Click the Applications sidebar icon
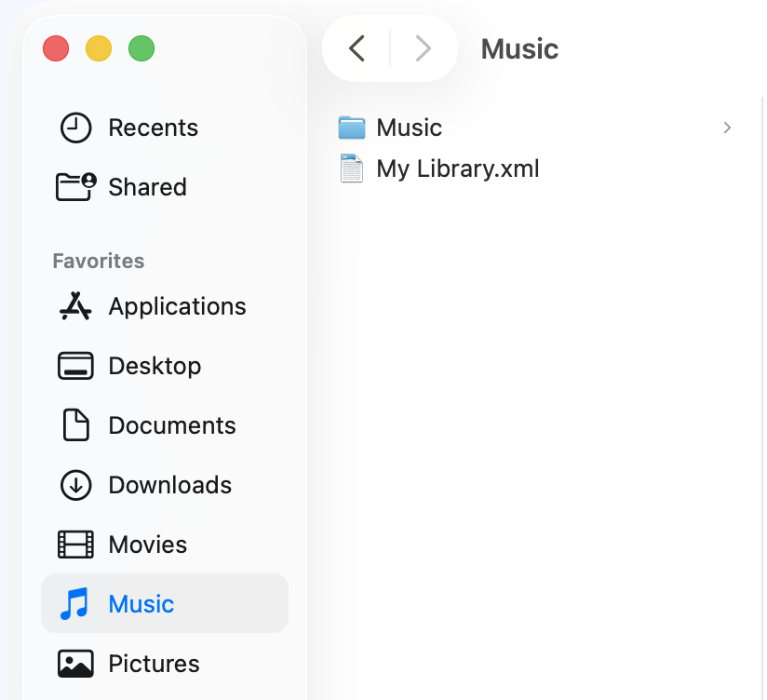Viewport: 767px width, 700px height. (x=75, y=306)
